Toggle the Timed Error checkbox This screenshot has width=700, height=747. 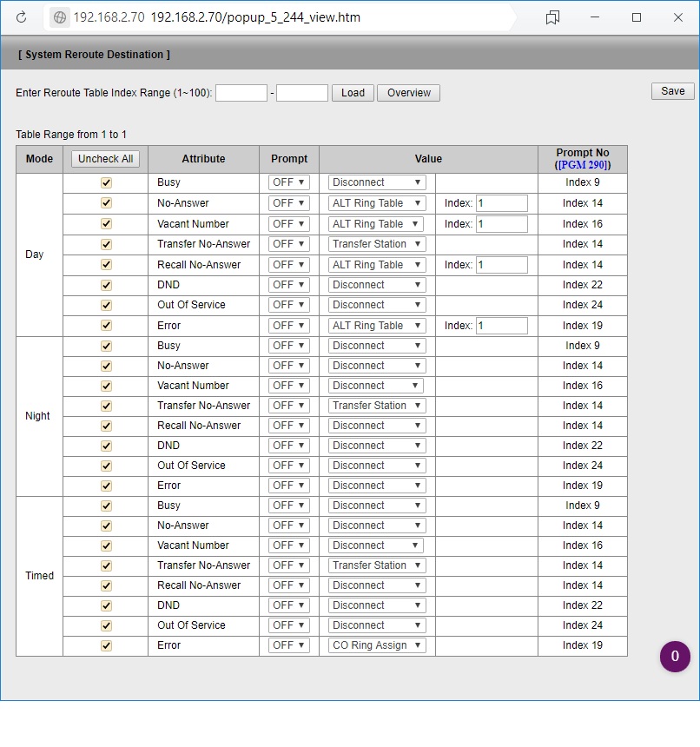[106, 645]
